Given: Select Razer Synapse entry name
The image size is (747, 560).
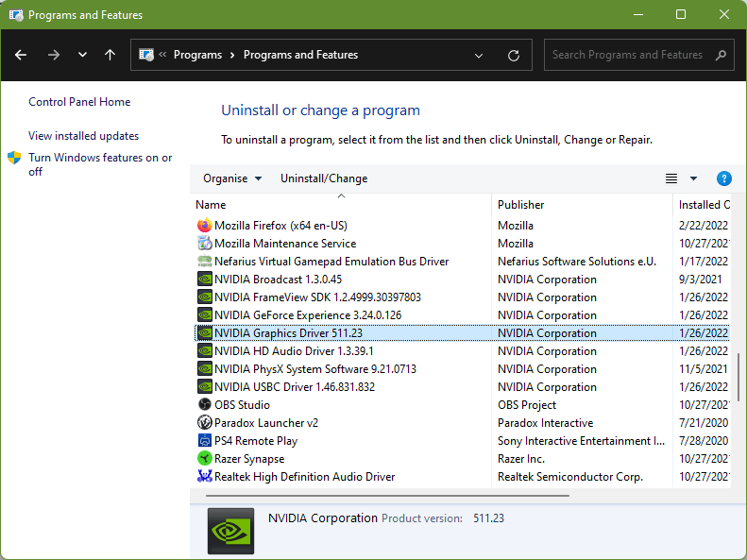Looking at the screenshot, I should click(249, 459).
